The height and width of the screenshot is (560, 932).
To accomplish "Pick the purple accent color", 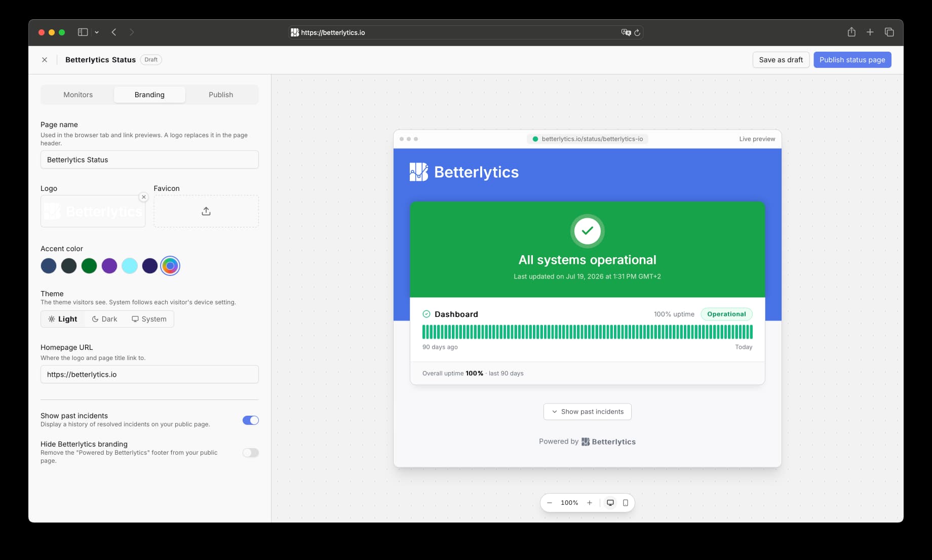I will point(109,266).
